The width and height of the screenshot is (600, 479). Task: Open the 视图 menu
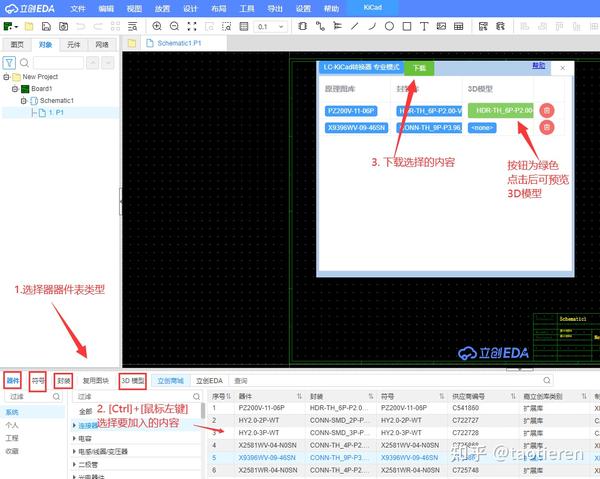tap(134, 8)
